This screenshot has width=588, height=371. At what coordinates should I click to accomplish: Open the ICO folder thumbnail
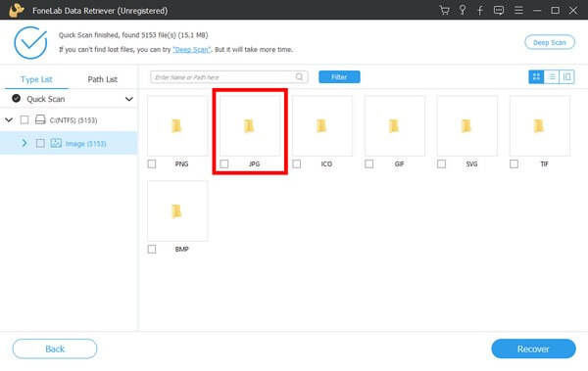(322, 125)
